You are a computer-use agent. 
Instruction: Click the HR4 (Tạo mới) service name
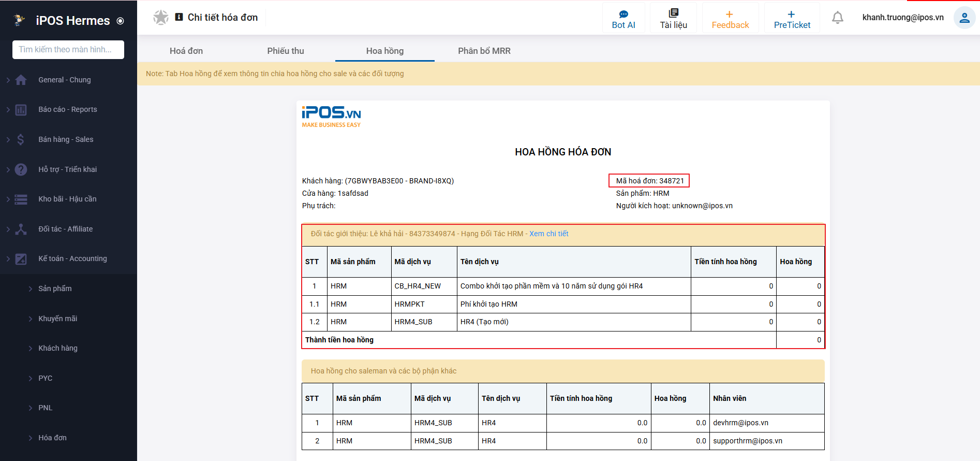tap(484, 322)
